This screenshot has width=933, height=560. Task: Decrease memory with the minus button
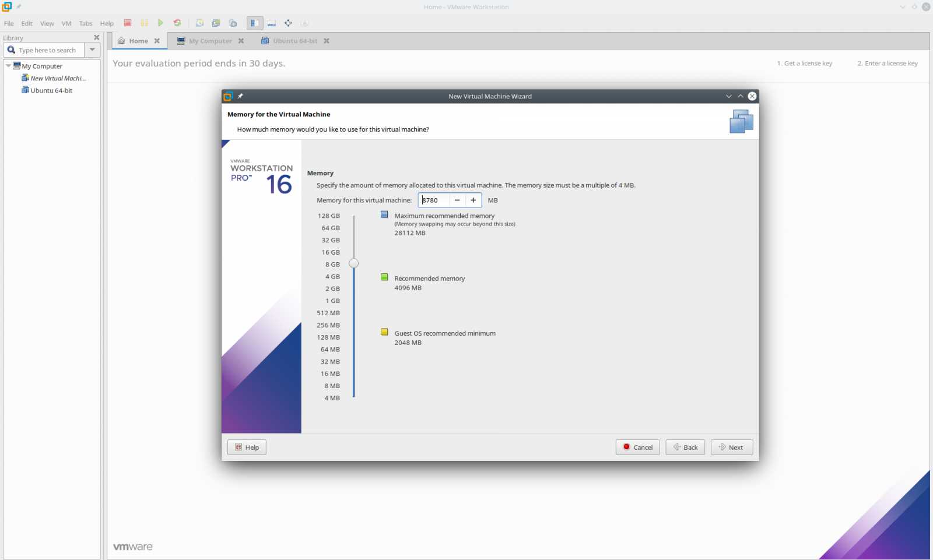457,200
